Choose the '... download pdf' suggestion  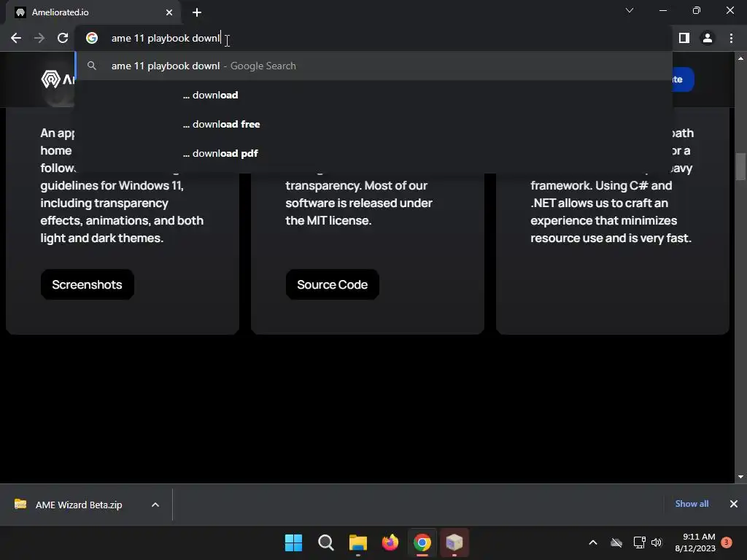pyautogui.click(x=373, y=153)
